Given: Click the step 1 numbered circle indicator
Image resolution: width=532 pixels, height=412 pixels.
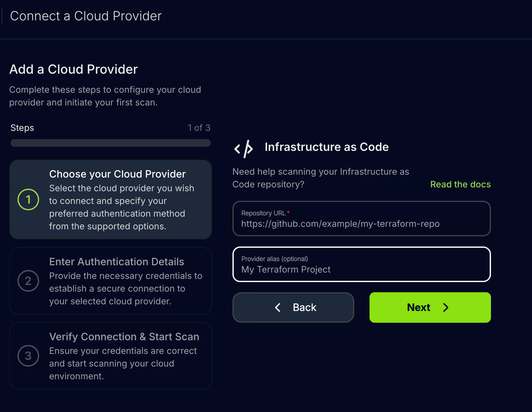Looking at the screenshot, I should pyautogui.click(x=28, y=199).
